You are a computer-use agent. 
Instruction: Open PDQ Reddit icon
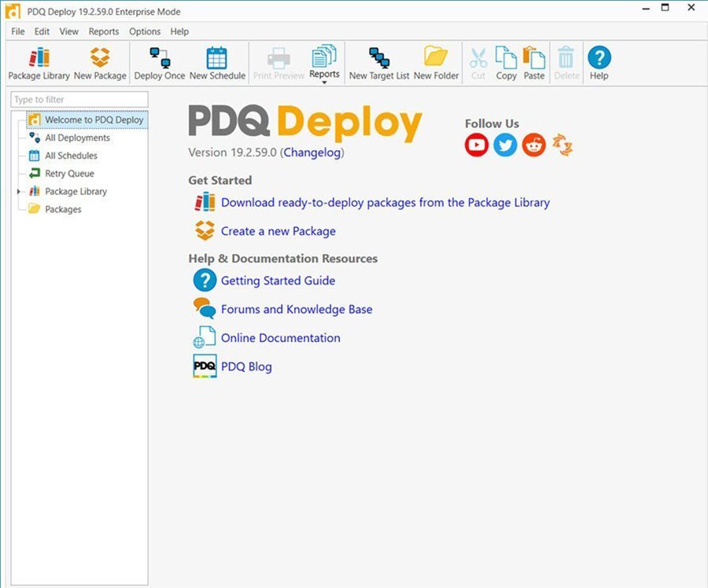pyautogui.click(x=533, y=145)
